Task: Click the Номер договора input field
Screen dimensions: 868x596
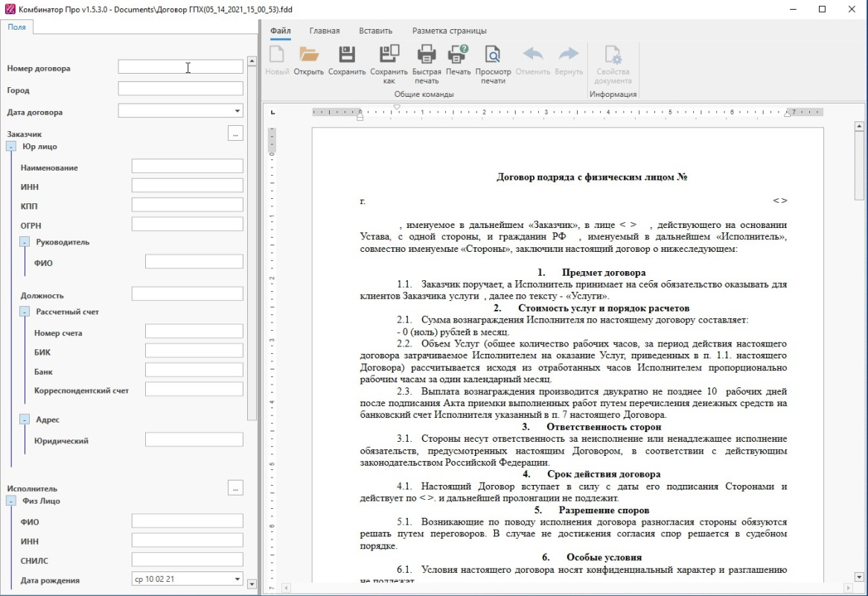Action: point(180,67)
